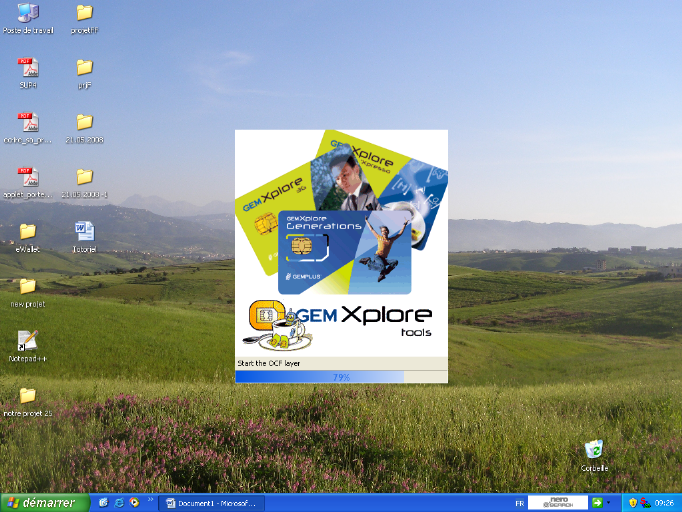Open the Corbeille recycle bin

click(x=594, y=451)
